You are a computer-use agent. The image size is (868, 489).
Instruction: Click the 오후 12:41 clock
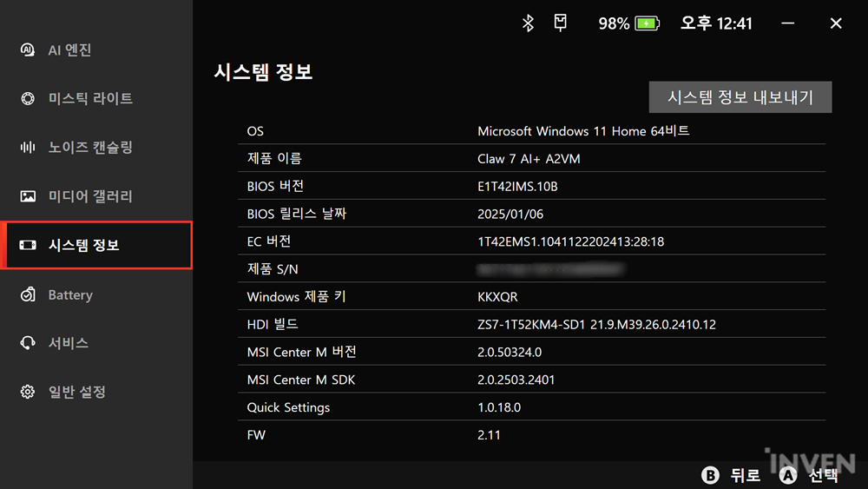click(716, 23)
